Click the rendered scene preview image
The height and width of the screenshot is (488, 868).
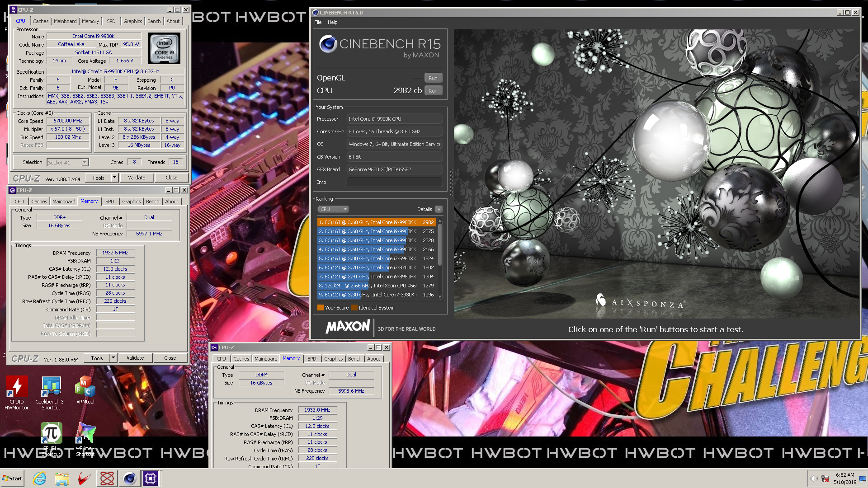tap(656, 174)
